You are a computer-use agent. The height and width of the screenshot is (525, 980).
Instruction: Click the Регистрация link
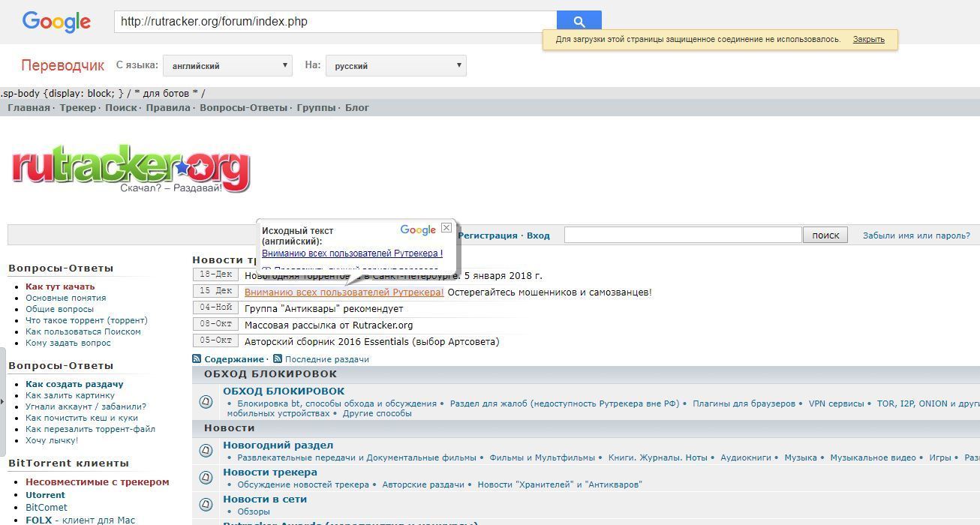click(488, 235)
